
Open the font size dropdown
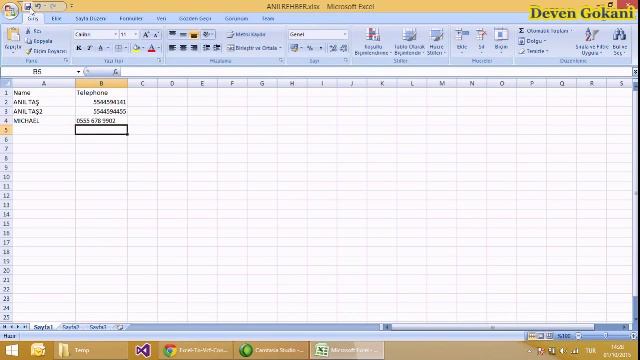click(x=136, y=34)
